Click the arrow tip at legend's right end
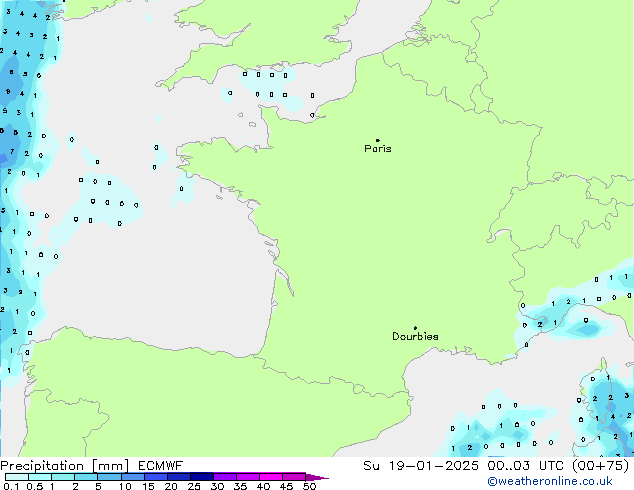This screenshot has width=634, height=490. point(325,478)
